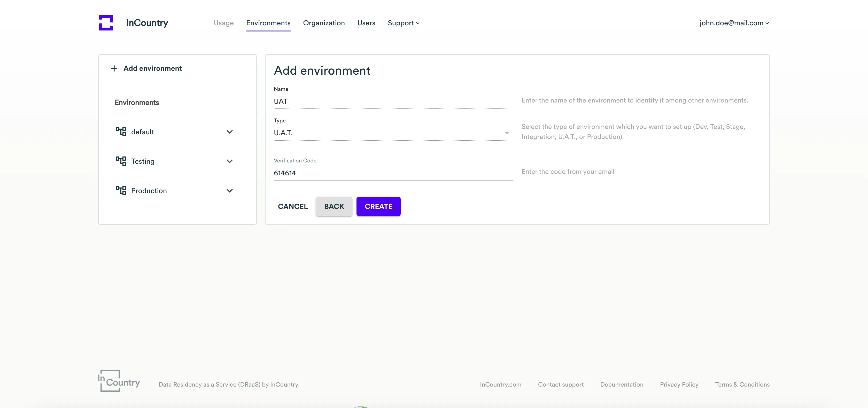Expand the default environment chevron
Viewport: 868px width, 408px height.
pyautogui.click(x=229, y=132)
